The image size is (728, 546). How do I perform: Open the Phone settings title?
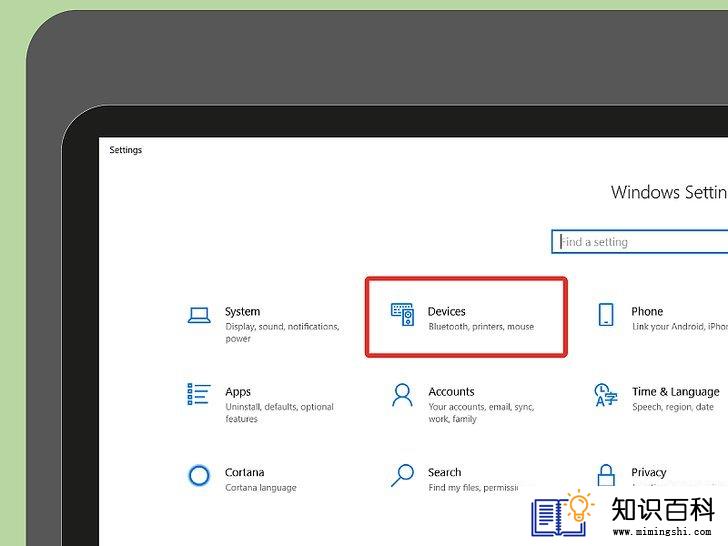tap(647, 312)
